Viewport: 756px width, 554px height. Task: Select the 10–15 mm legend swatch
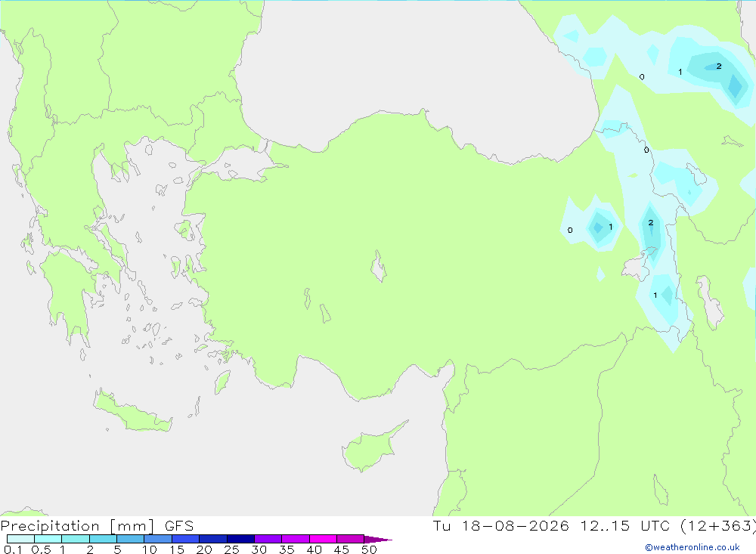(158, 539)
